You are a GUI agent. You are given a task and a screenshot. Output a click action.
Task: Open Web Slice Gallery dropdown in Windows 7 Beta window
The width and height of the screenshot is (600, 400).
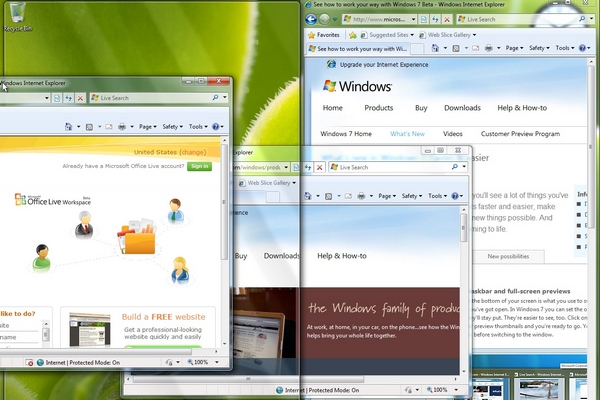pos(474,35)
